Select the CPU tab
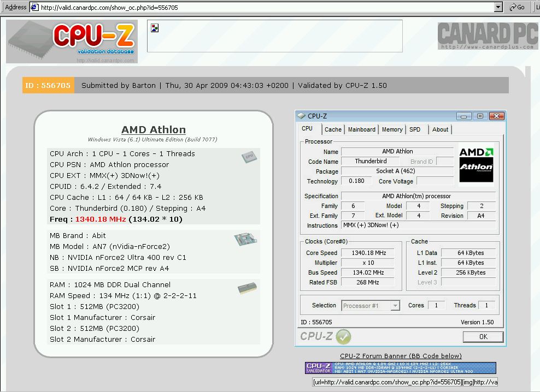The height and width of the screenshot is (392, 540). click(x=307, y=129)
